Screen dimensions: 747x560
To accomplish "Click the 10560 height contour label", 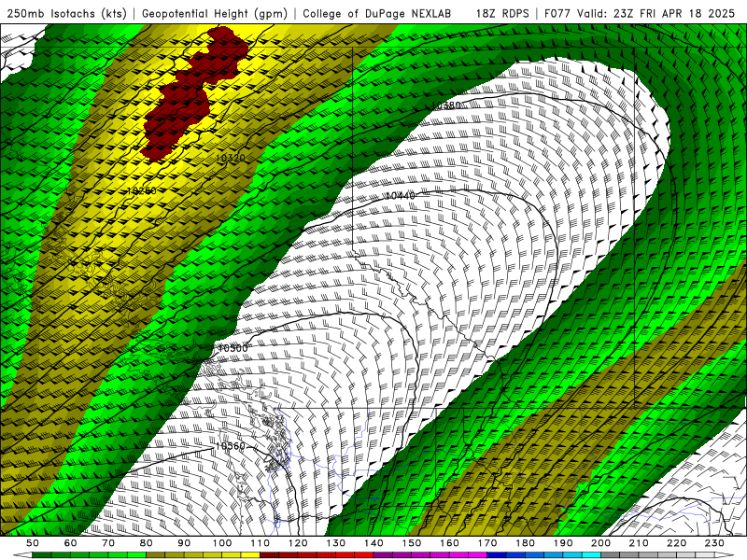I will click(230, 446).
